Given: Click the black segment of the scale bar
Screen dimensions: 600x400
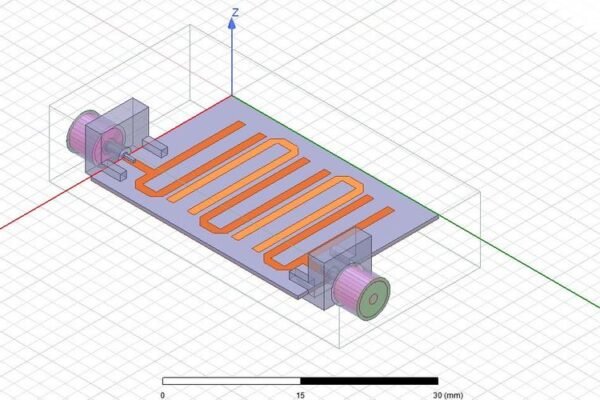Looking at the screenshot, I should [369, 381].
